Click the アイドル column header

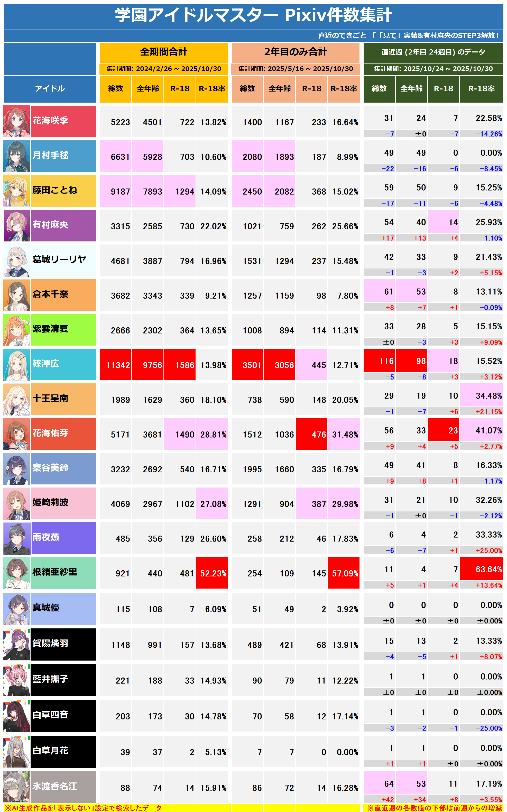(x=50, y=89)
